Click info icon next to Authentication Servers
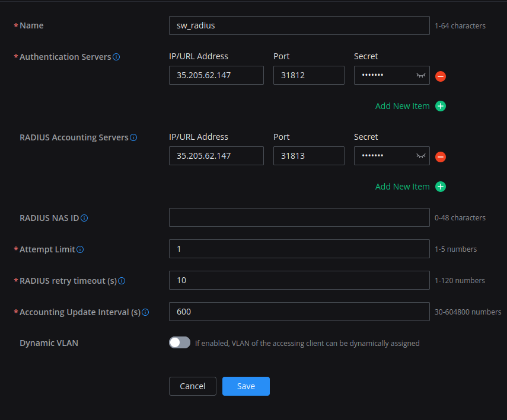The width and height of the screenshot is (507, 420). [116, 57]
